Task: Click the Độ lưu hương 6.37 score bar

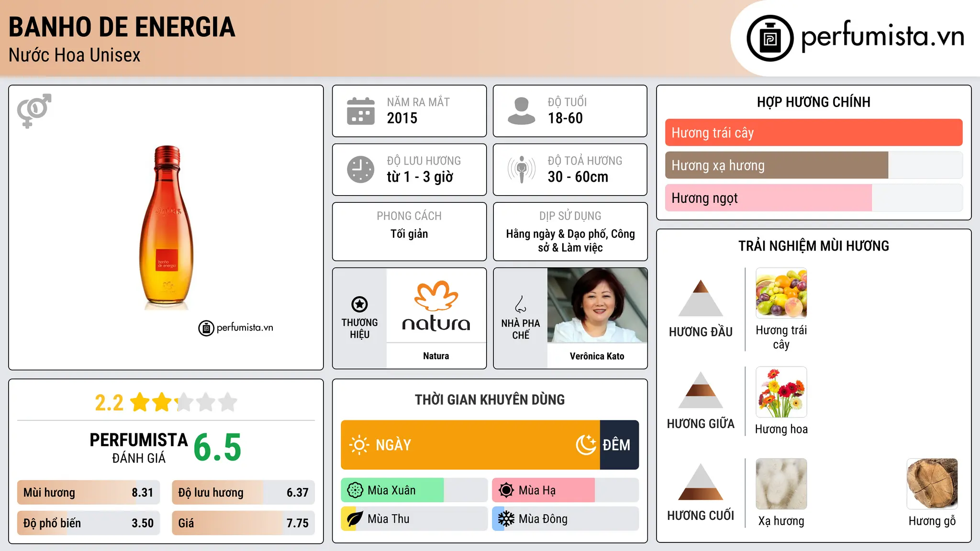Action: coord(243,493)
